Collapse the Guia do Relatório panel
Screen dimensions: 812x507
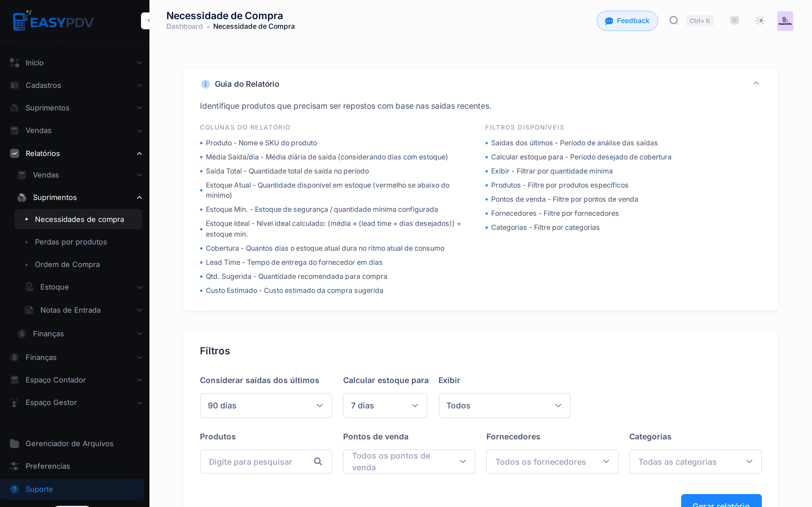tap(756, 84)
